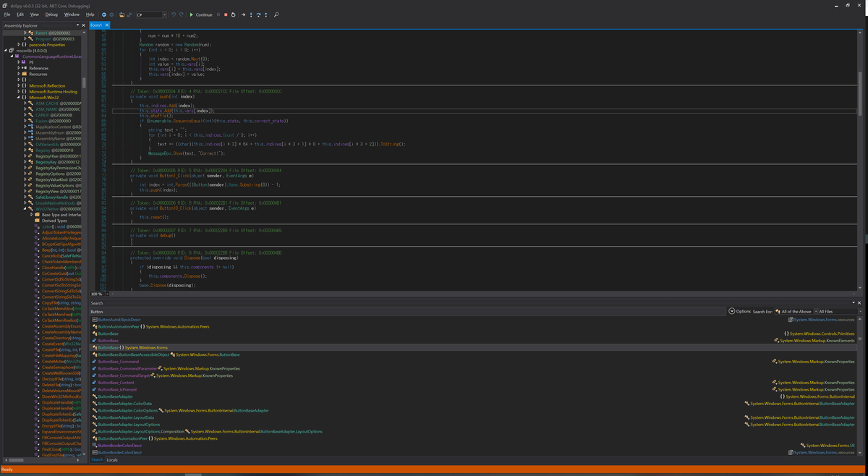Open Assembly Explorer window options dropdown
868x476 pixels.
[x=77, y=26]
